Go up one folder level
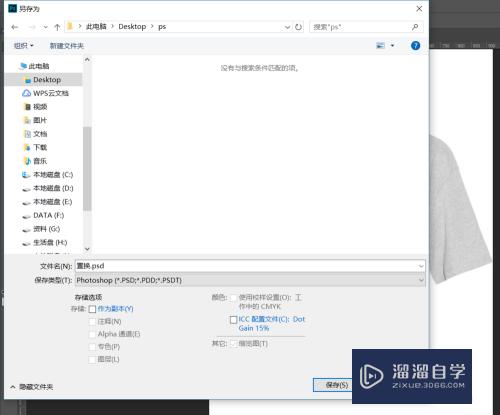Image resolution: width=500 pixels, height=415 pixels. pos(57,27)
